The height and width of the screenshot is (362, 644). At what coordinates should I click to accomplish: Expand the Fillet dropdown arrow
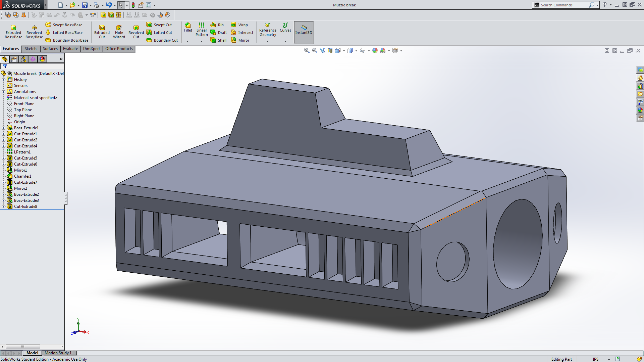(x=188, y=41)
